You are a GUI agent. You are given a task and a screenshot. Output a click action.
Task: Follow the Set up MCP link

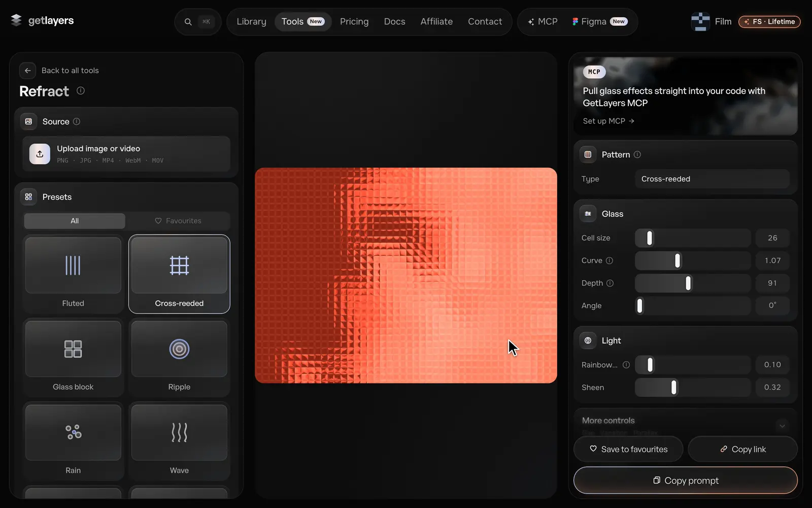tap(608, 121)
